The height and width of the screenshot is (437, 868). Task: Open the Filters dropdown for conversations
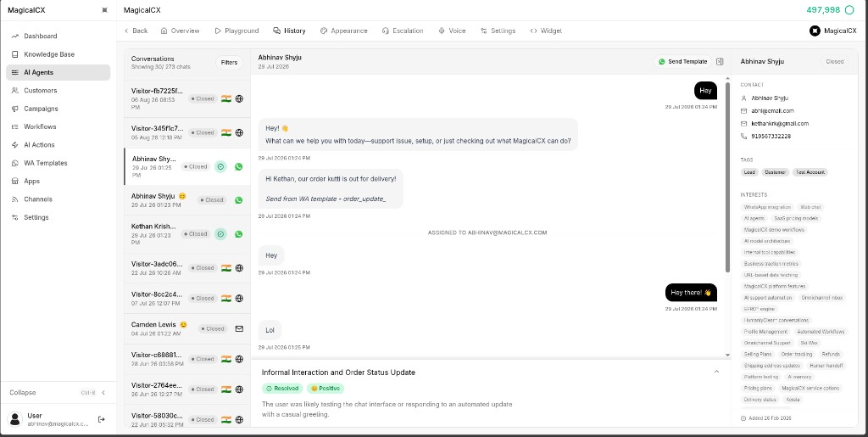pyautogui.click(x=229, y=63)
